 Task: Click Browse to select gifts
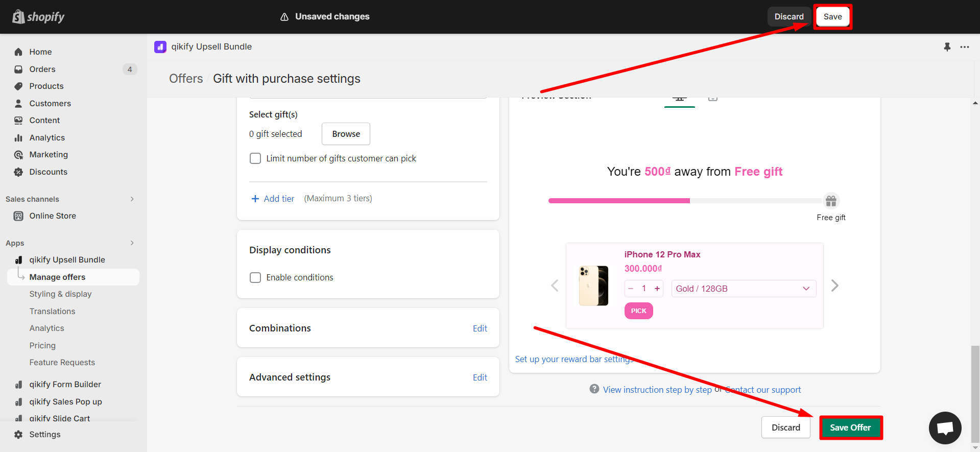(346, 134)
